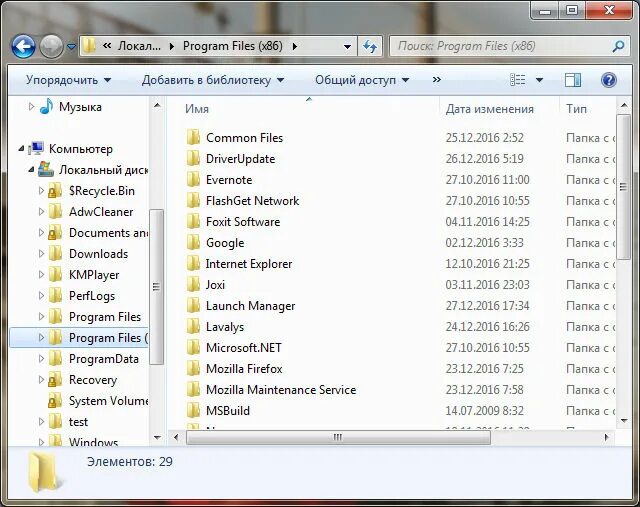Toggle the preview pane button
The height and width of the screenshot is (507, 640).
(x=573, y=80)
